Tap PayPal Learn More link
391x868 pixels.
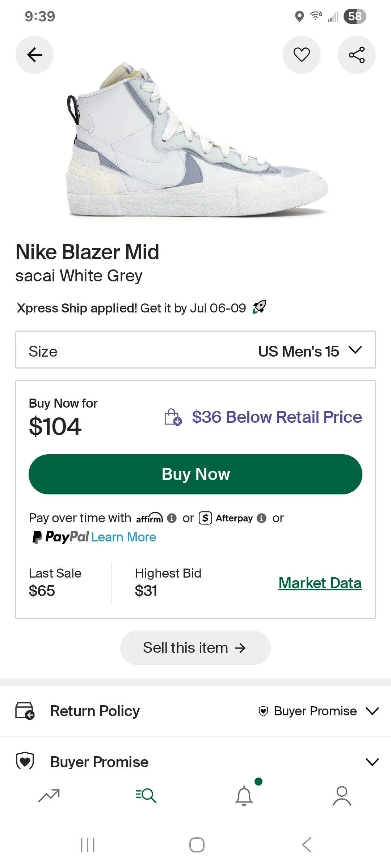(x=123, y=537)
